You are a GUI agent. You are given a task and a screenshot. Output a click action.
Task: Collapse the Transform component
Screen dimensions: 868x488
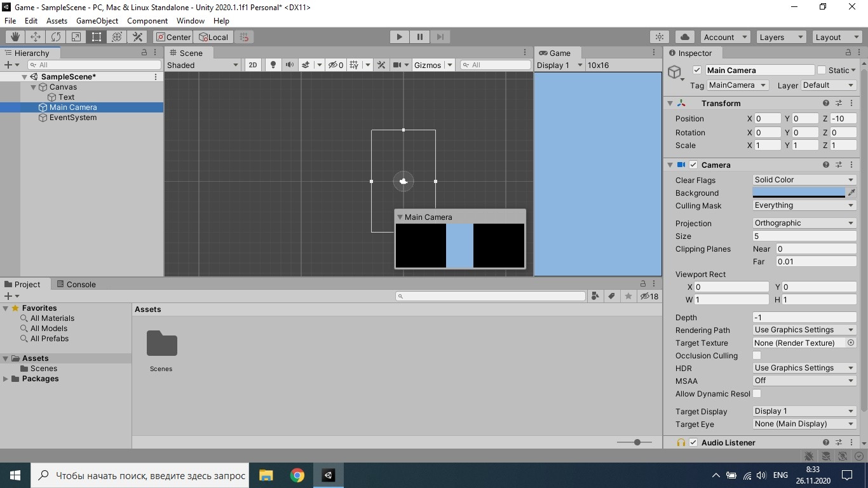pyautogui.click(x=670, y=103)
